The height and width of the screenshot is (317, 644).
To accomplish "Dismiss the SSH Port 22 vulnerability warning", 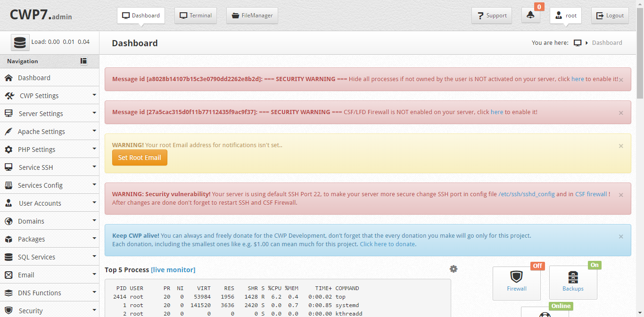I will 621,195.
